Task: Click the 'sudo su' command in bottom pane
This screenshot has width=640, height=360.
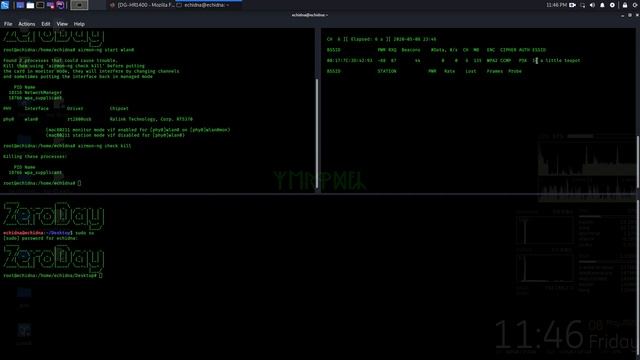Action: 84,233
